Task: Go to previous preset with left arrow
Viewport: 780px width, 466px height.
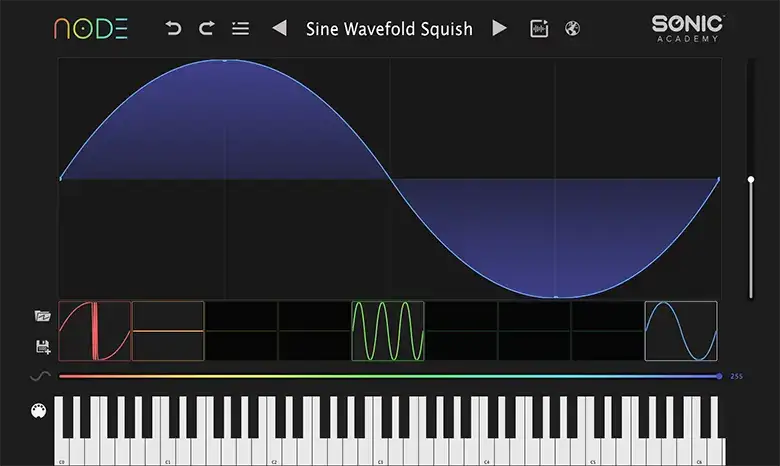Action: tap(280, 28)
